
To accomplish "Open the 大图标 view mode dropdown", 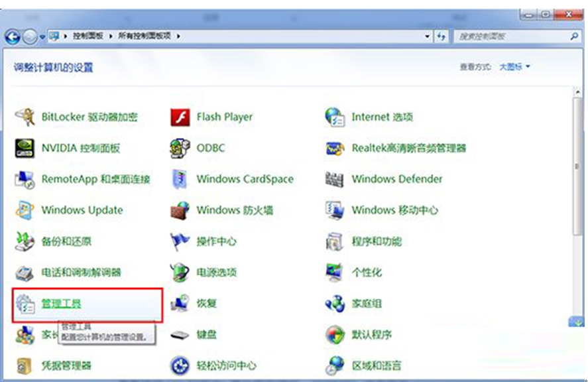I will pos(514,67).
